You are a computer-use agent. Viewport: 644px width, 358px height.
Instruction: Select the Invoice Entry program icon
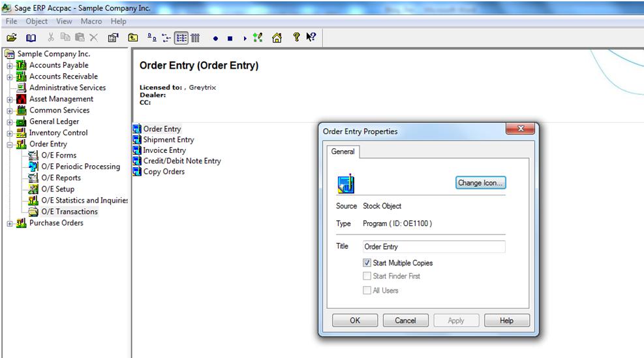[137, 150]
